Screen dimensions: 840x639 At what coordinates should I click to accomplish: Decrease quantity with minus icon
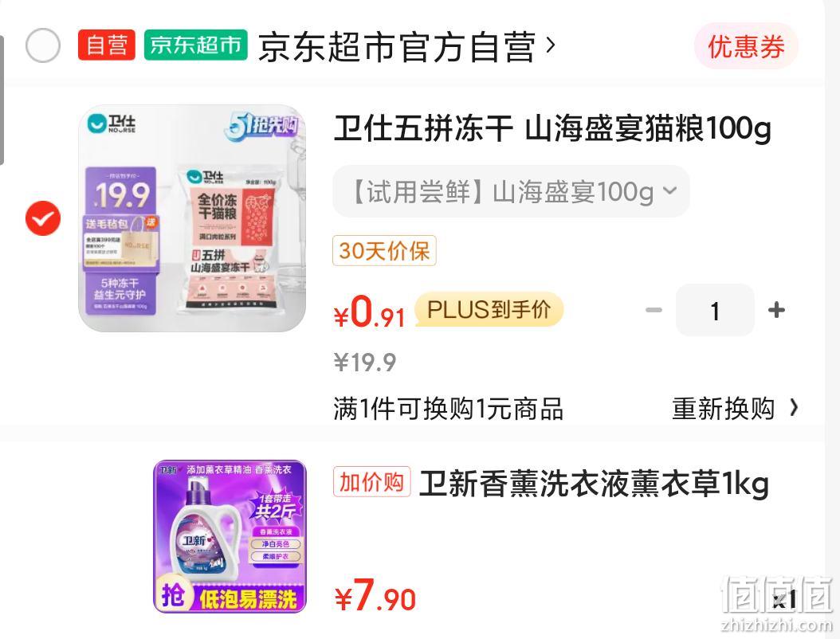tap(654, 310)
